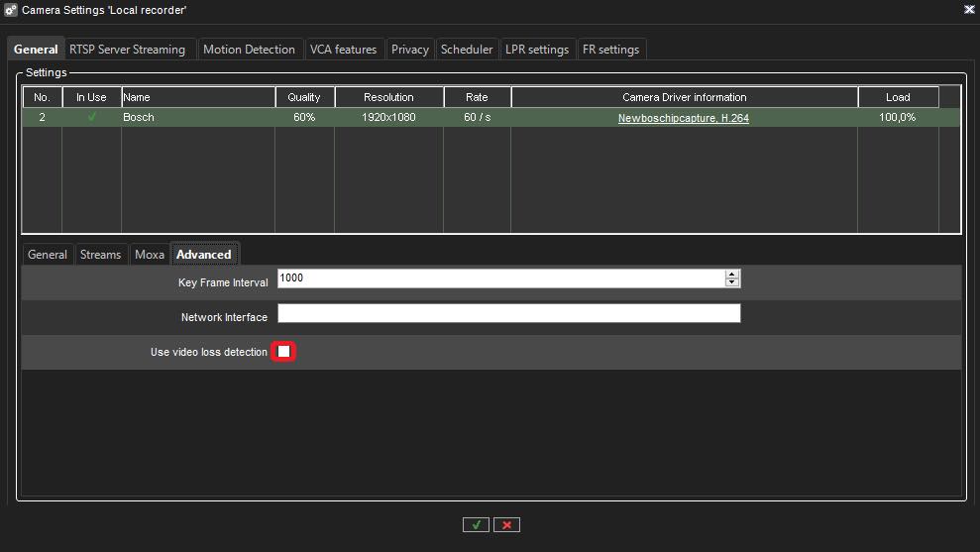Click the Key Frame Interval value field
The width and height of the screenshot is (980, 552).
500,278
